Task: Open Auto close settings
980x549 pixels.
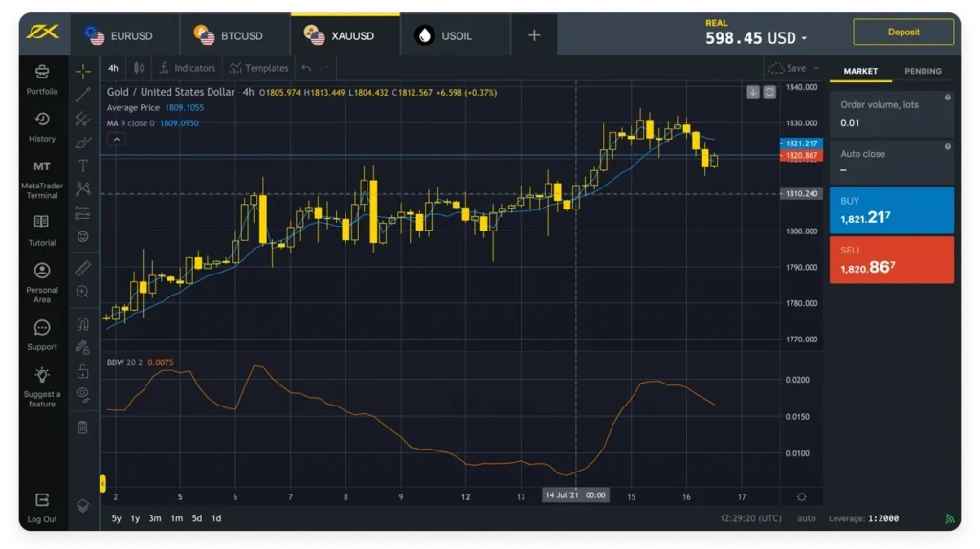Action: (x=891, y=162)
